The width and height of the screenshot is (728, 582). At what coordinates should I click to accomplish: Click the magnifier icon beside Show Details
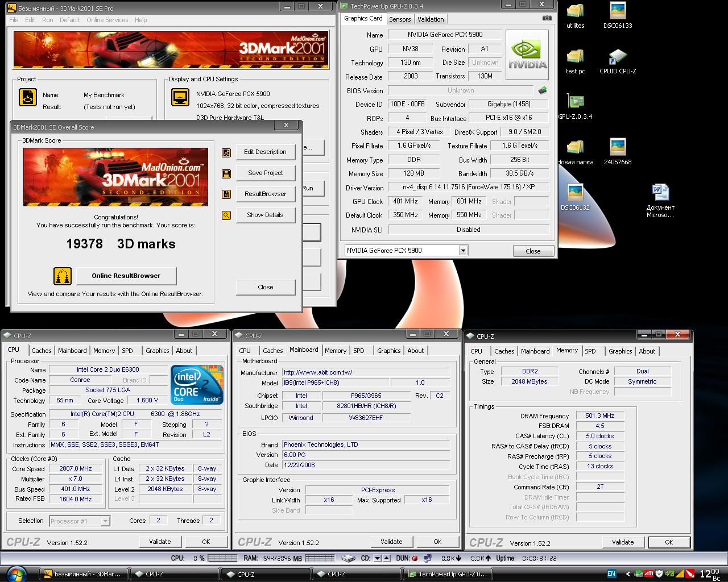click(226, 215)
